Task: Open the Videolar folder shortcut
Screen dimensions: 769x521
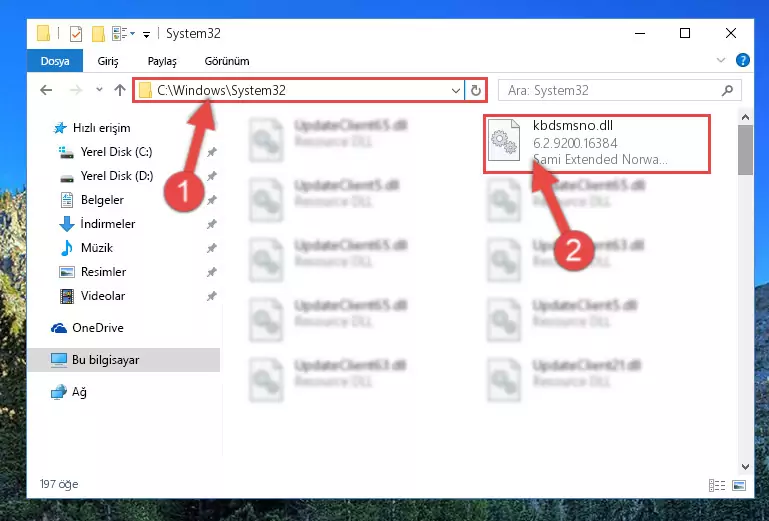Action: [x=92, y=296]
